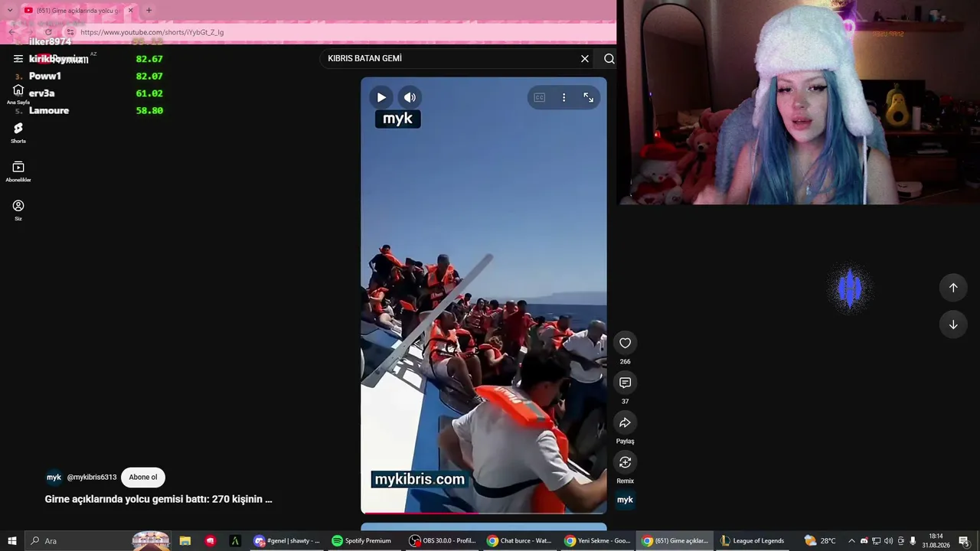Open site information icon in address bar

[x=70, y=32]
